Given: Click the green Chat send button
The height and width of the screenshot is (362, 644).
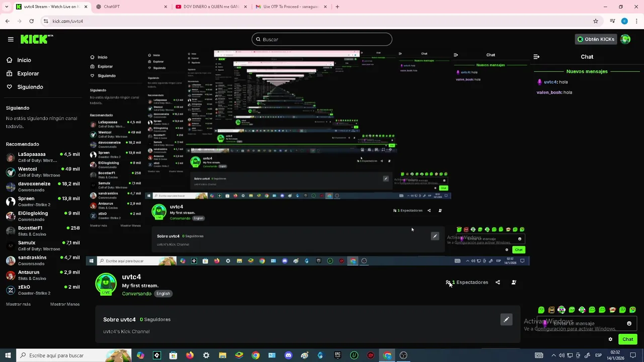Looking at the screenshot, I should tap(628, 339).
